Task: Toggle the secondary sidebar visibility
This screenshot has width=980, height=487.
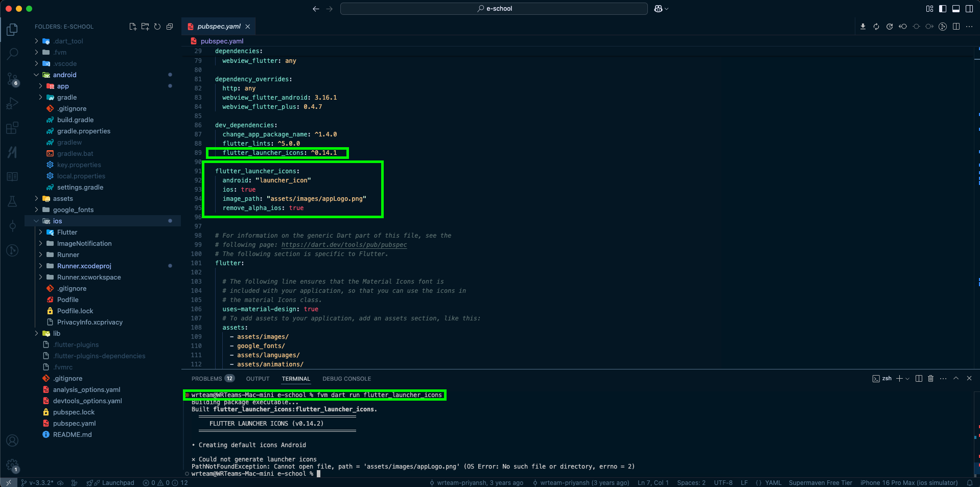Action: tap(969, 9)
